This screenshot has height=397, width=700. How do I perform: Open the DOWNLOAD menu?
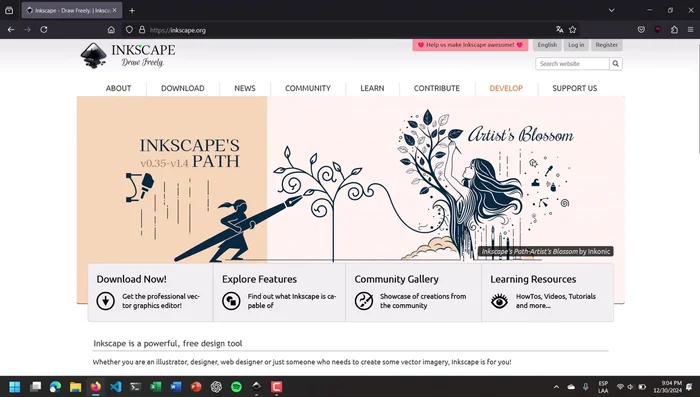tap(183, 88)
